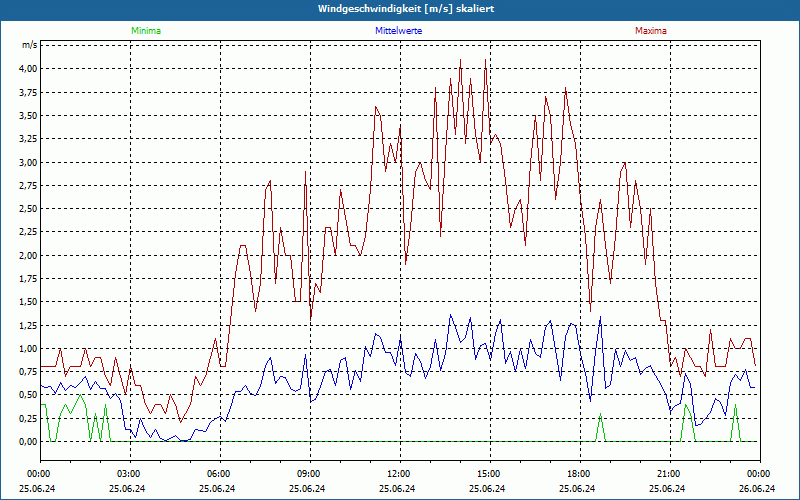Click the 1,50 y-axis value
The height and width of the screenshot is (500, 800).
[x=28, y=302]
